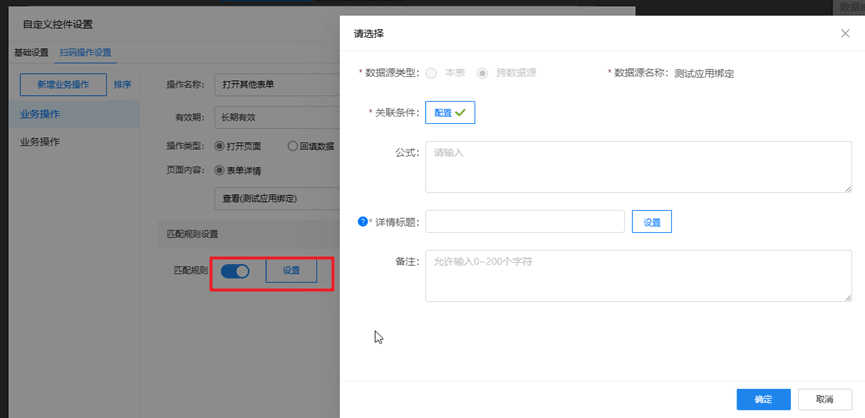Click 设置 button next to 详情标题
Viewport: 865px width, 418px height.
652,222
